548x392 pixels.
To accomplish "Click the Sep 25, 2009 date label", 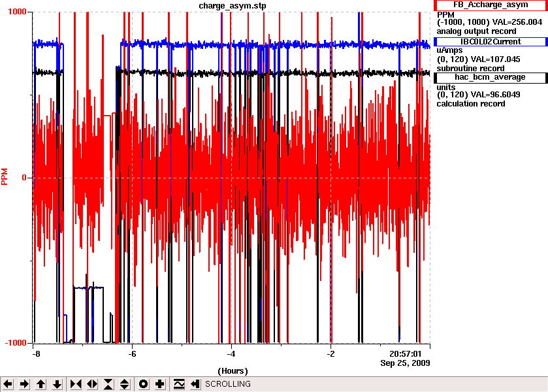I will pos(405,363).
